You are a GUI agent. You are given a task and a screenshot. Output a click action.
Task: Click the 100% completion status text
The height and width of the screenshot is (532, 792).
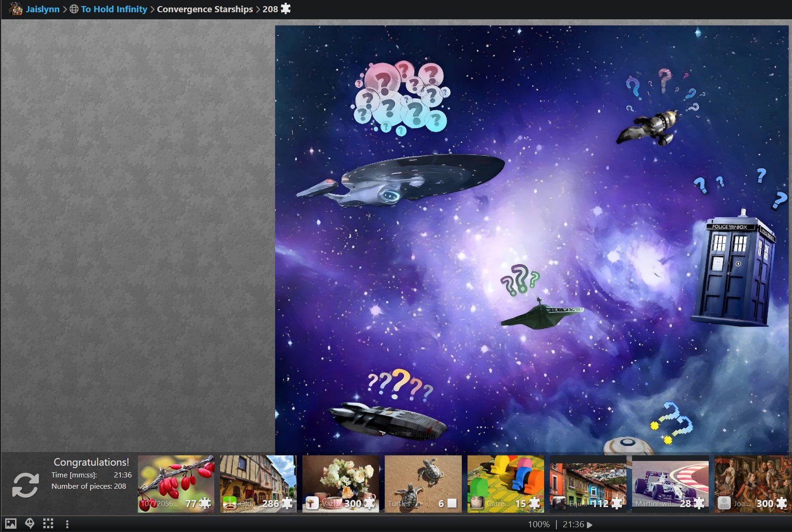539,524
